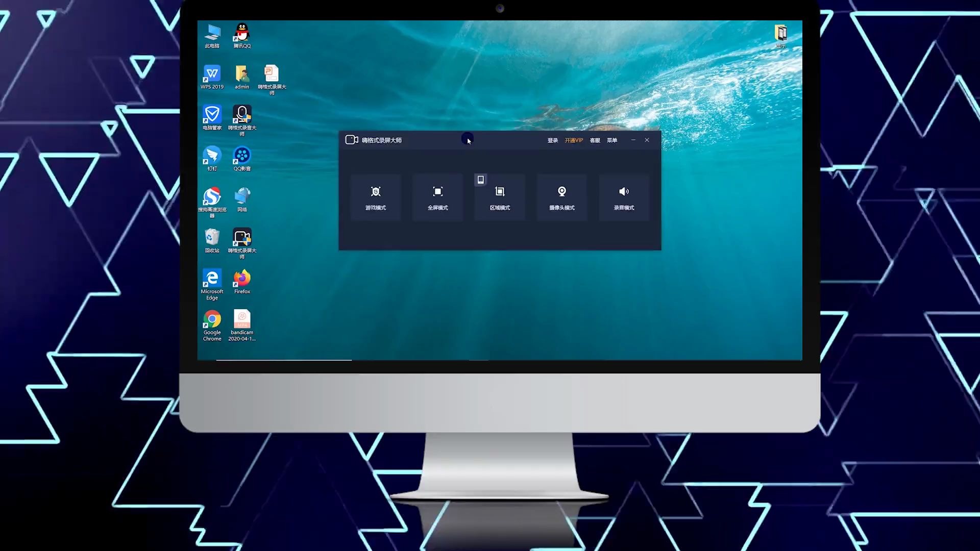Select the full-screen mode (全屏模式) tile
Screen dimensions: 980x551
(437, 197)
